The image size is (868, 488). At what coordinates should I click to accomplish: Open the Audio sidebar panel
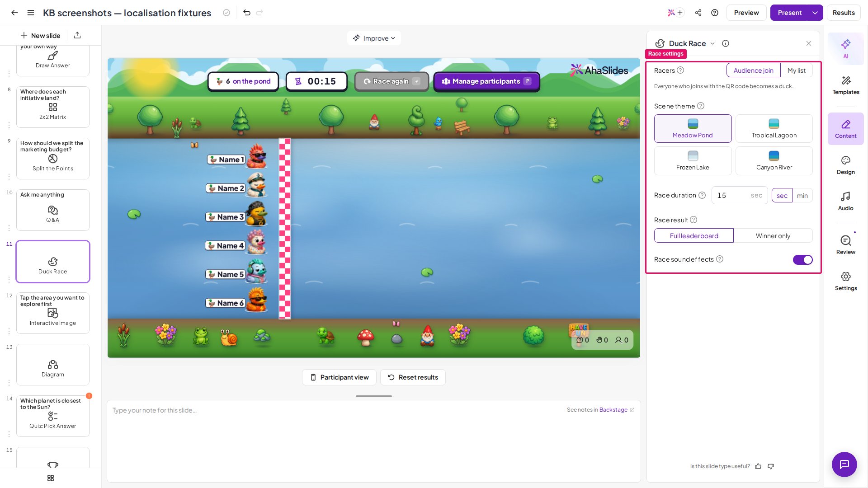tap(845, 202)
